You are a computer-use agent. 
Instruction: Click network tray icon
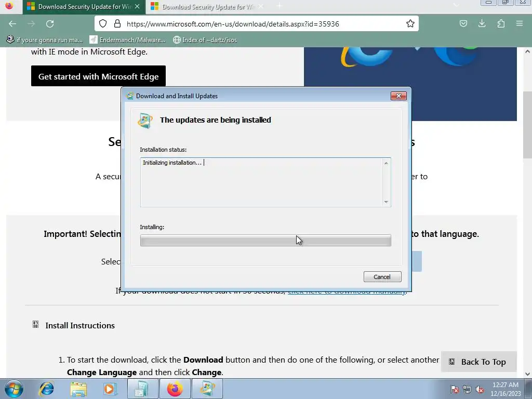pyautogui.click(x=467, y=389)
